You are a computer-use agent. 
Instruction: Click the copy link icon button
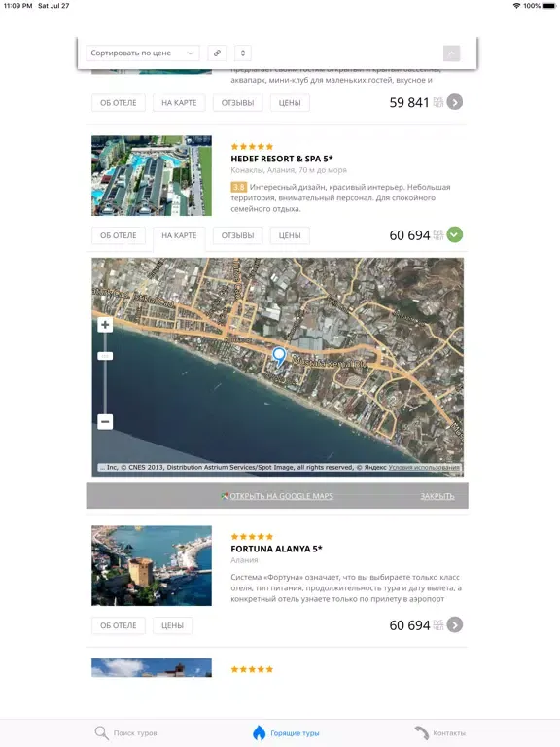click(217, 53)
